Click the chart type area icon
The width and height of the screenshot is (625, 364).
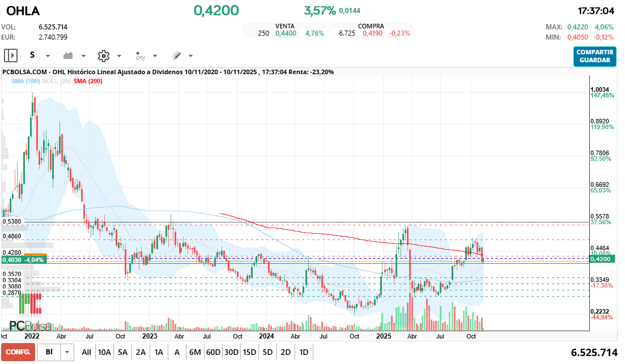(x=69, y=55)
